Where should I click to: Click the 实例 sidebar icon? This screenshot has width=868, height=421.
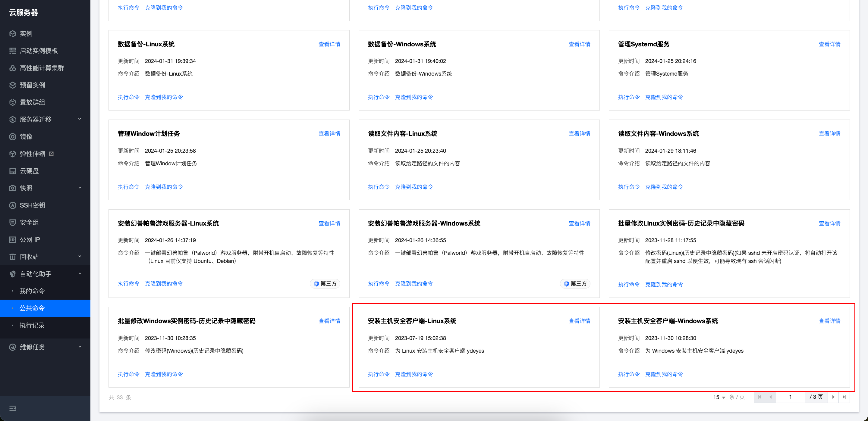[12, 34]
